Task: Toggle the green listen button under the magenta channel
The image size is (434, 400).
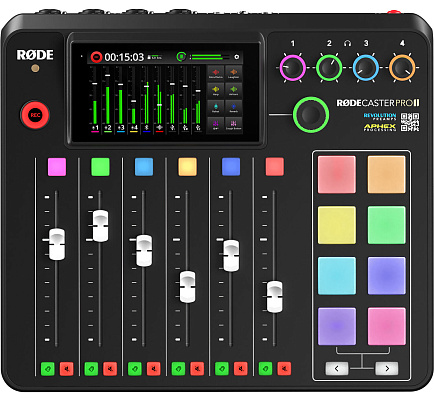Action: click(x=48, y=369)
